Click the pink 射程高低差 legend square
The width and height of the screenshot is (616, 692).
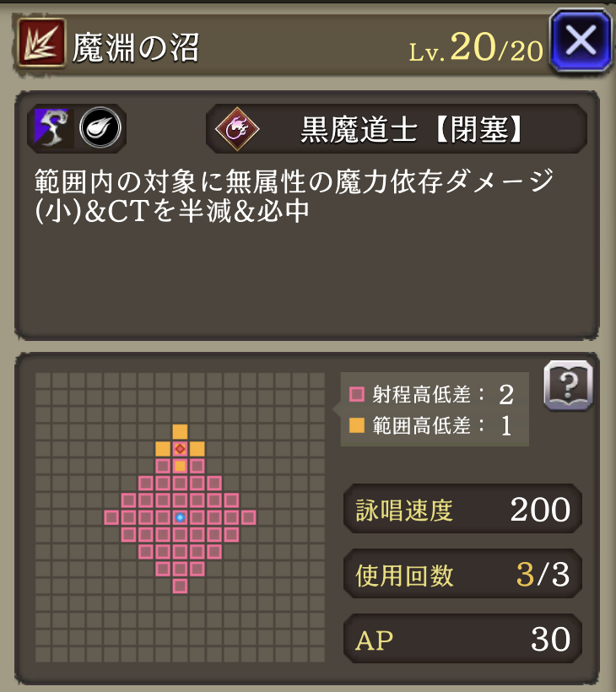357,394
